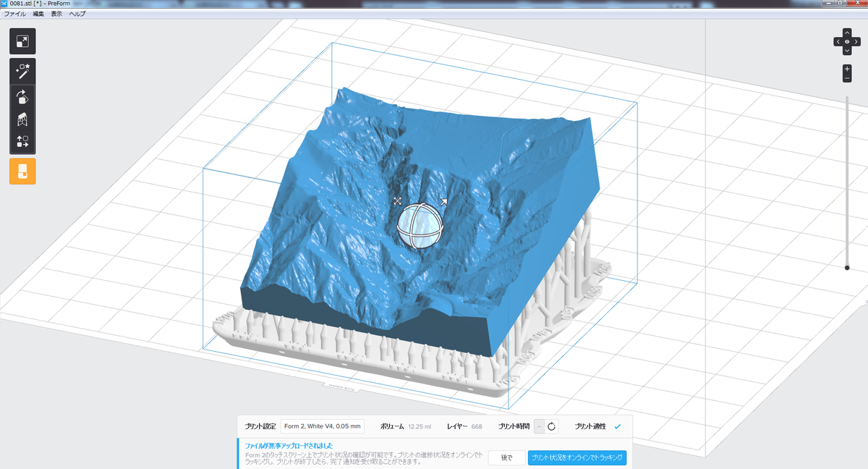This screenshot has height=469, width=868.
Task: Reset the view via the eye icon
Action: pyautogui.click(x=847, y=42)
